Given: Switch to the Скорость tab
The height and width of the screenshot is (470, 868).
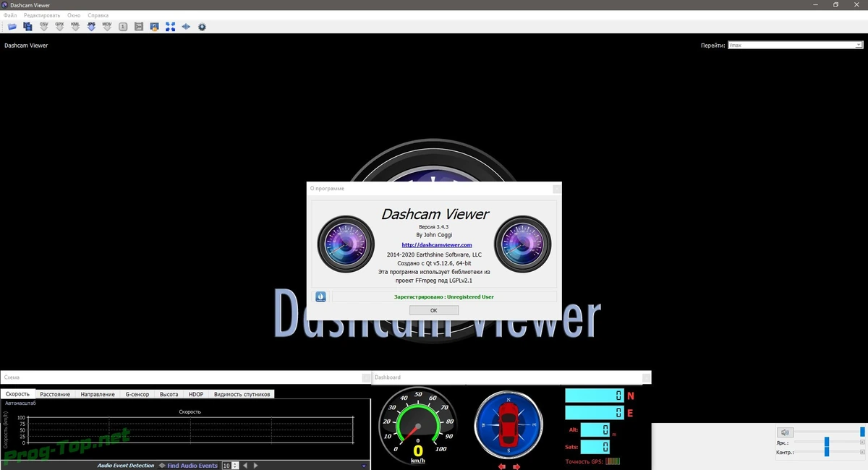Looking at the screenshot, I should tap(17, 394).
